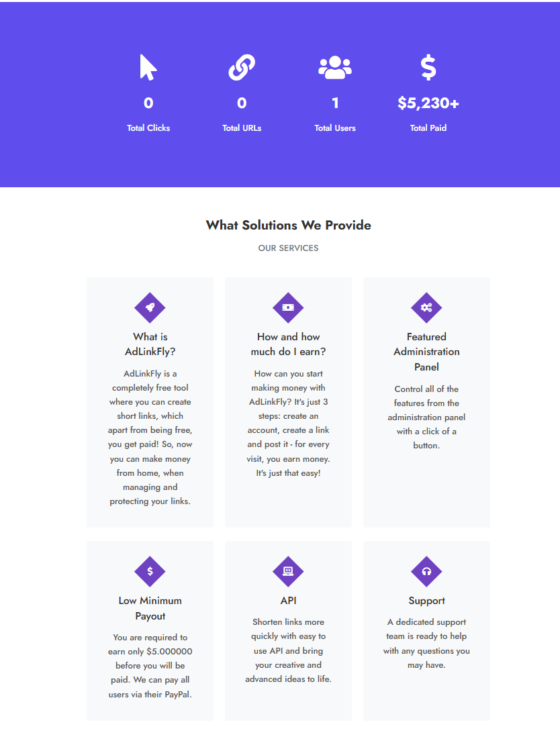Click the "What is AdLinkFly?" card heading
Image resolution: width=560 pixels, height=743 pixels.
click(x=150, y=344)
